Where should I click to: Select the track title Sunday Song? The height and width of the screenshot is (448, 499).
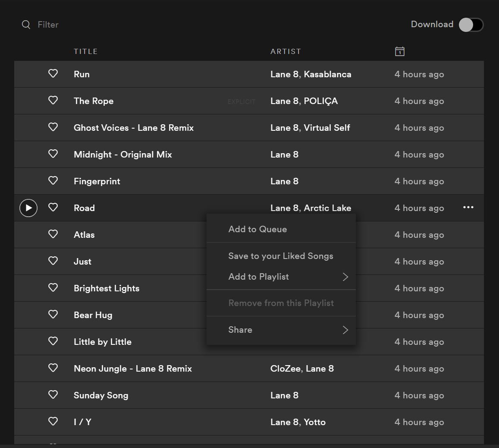[101, 395]
